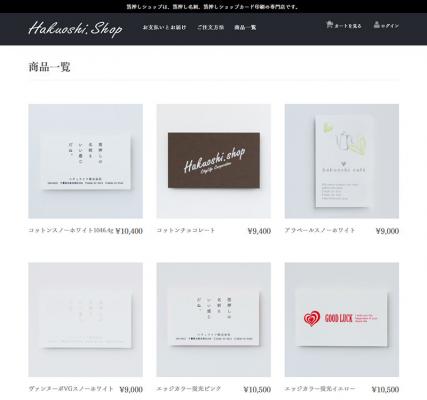
Task: Open the ご注文方法 menu item
Action: pos(210,27)
